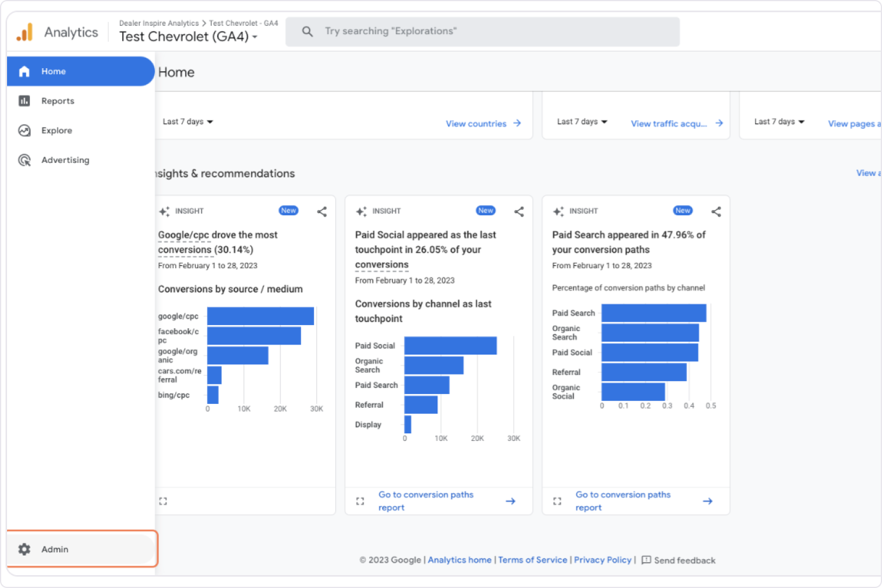Open the Terms of Service link

click(533, 560)
